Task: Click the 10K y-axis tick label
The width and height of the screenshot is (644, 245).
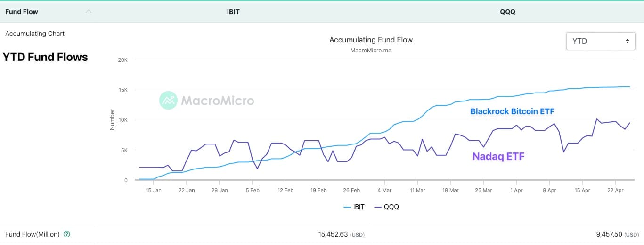Action: (122, 120)
